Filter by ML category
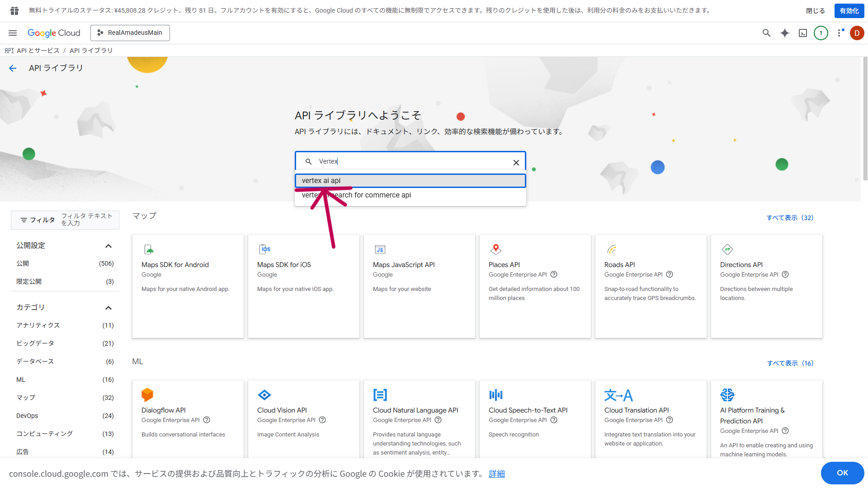 click(x=21, y=380)
